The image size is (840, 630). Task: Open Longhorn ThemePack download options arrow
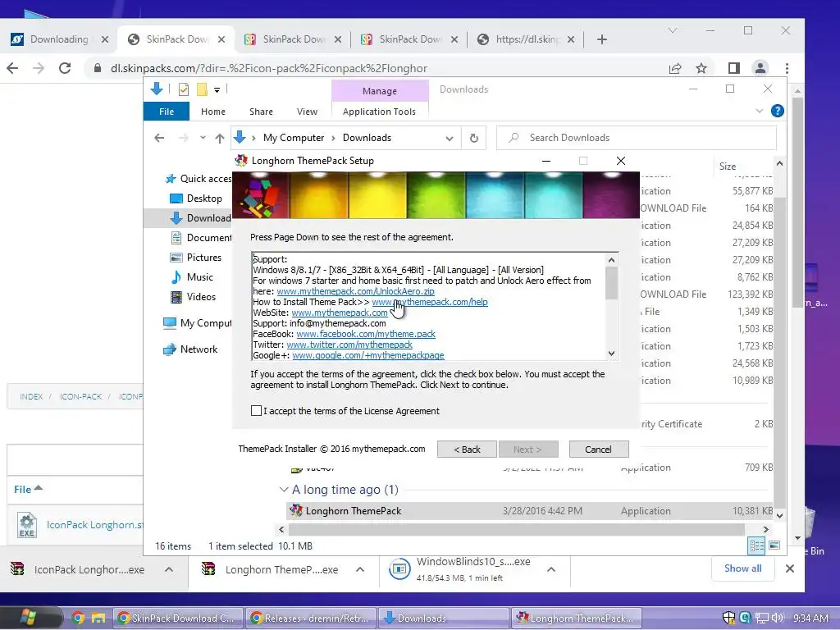360,569
